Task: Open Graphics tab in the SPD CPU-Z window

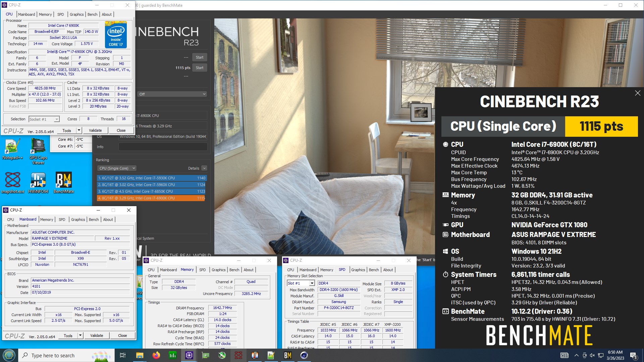Action: click(x=358, y=270)
